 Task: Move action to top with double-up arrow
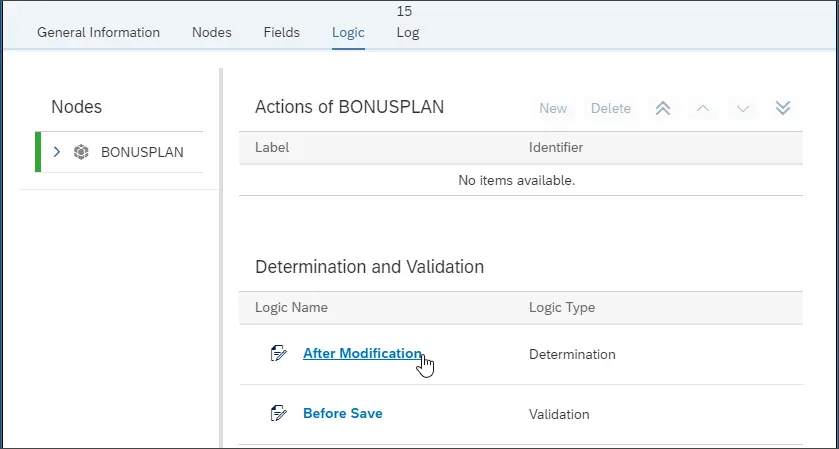[x=662, y=108]
